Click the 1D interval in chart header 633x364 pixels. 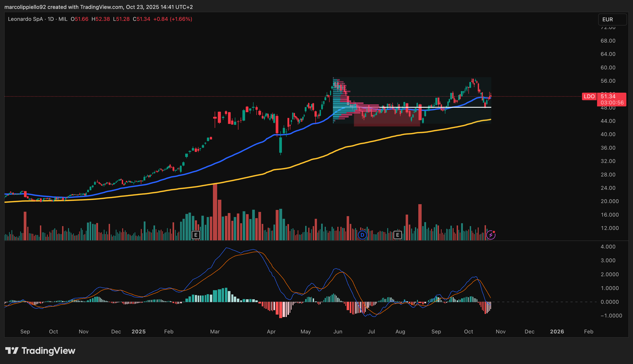(x=51, y=19)
